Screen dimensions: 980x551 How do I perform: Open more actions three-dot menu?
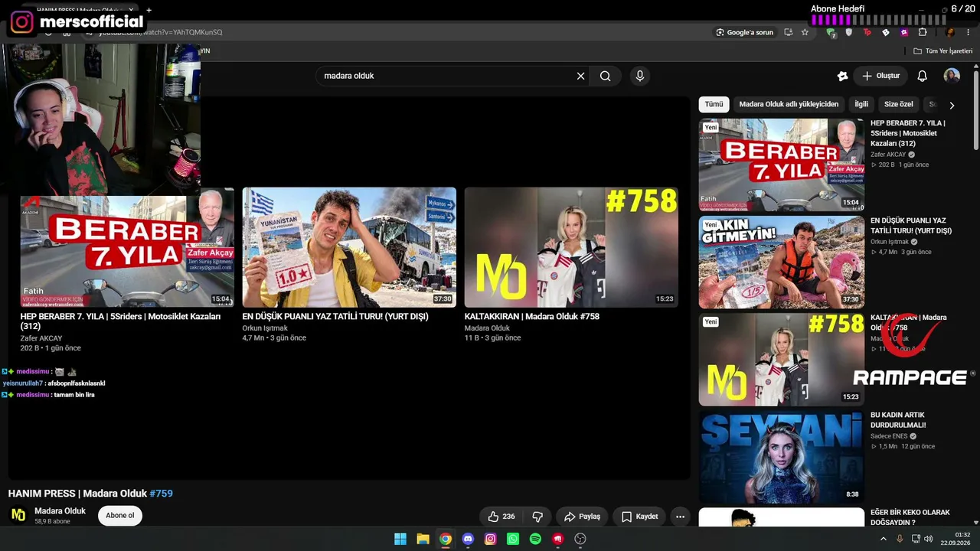pos(680,517)
